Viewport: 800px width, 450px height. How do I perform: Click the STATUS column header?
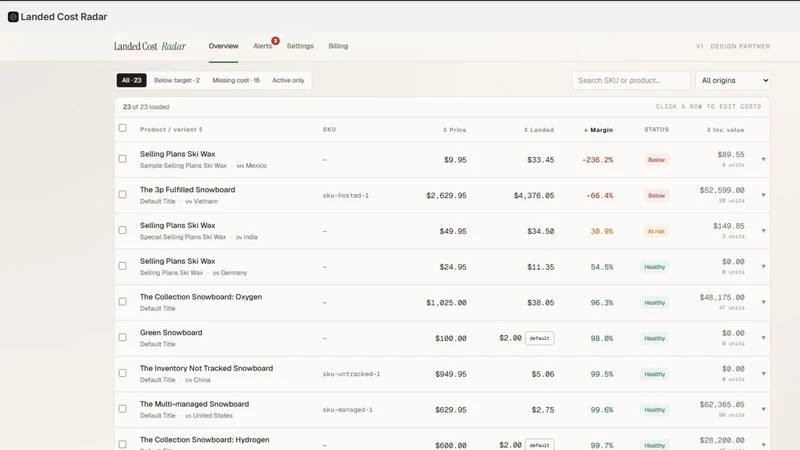pyautogui.click(x=657, y=130)
